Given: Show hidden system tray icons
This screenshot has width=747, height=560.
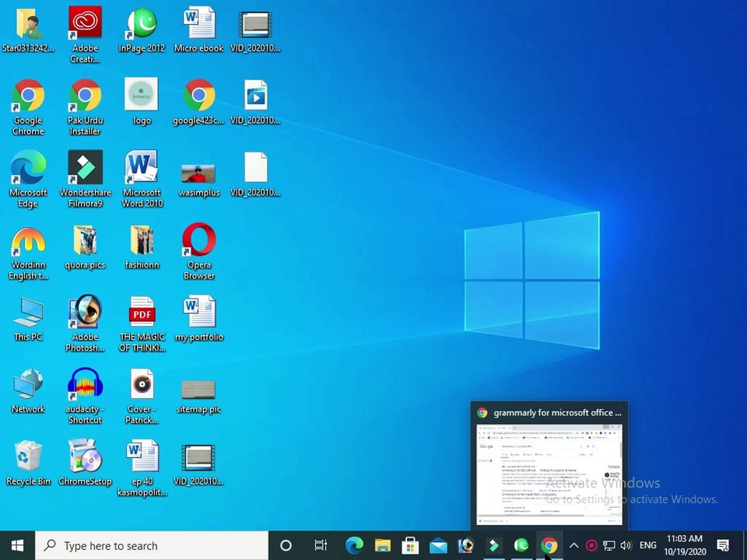Looking at the screenshot, I should click(574, 546).
